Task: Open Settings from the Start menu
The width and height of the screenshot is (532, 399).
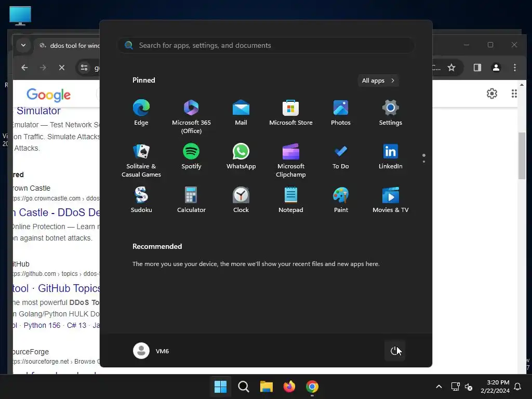Action: (391, 113)
